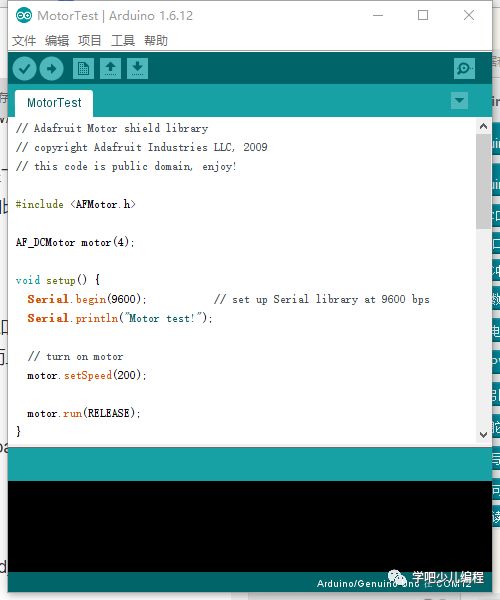Open the 项目 menu
Image resolution: width=500 pixels, height=600 pixels.
(90, 40)
